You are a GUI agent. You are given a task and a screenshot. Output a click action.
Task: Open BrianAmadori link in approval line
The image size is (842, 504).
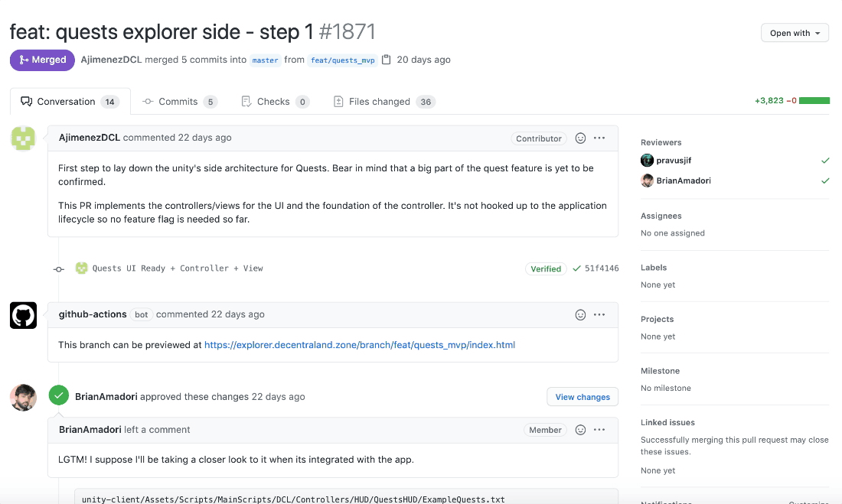pos(106,397)
